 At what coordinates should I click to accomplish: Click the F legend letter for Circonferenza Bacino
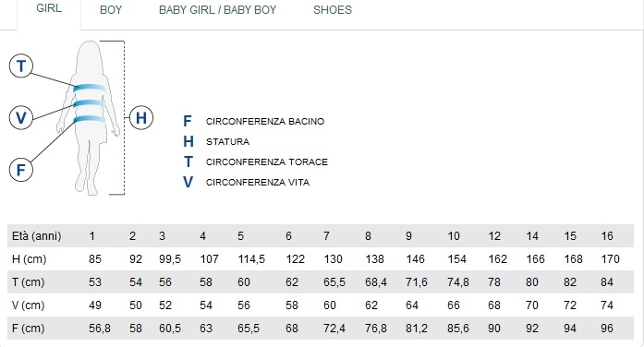pyautogui.click(x=188, y=122)
